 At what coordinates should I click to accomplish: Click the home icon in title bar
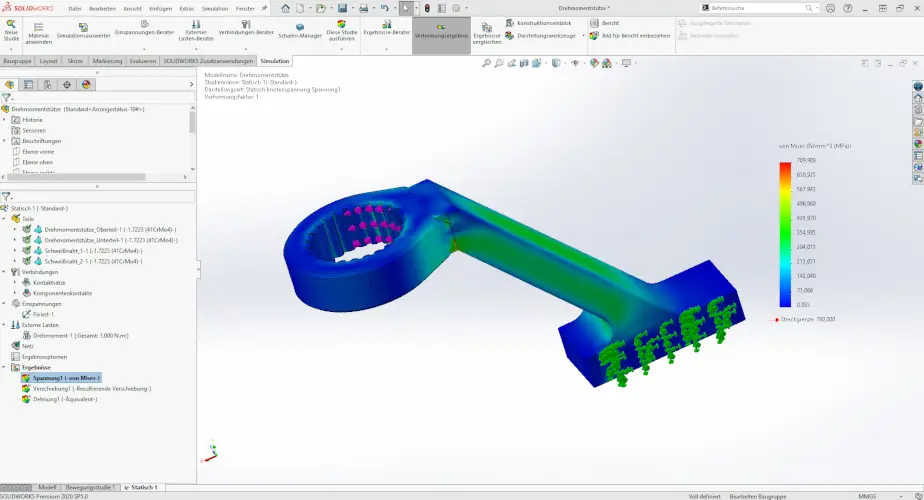point(285,8)
